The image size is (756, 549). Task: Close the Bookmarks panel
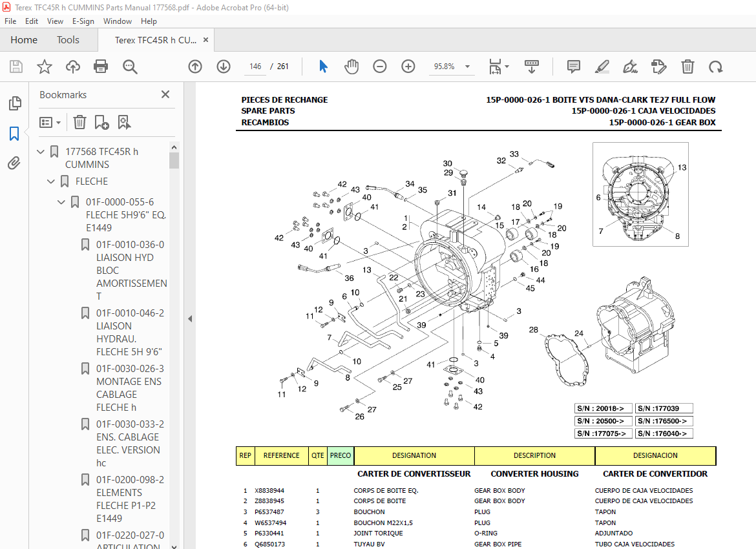click(x=165, y=94)
